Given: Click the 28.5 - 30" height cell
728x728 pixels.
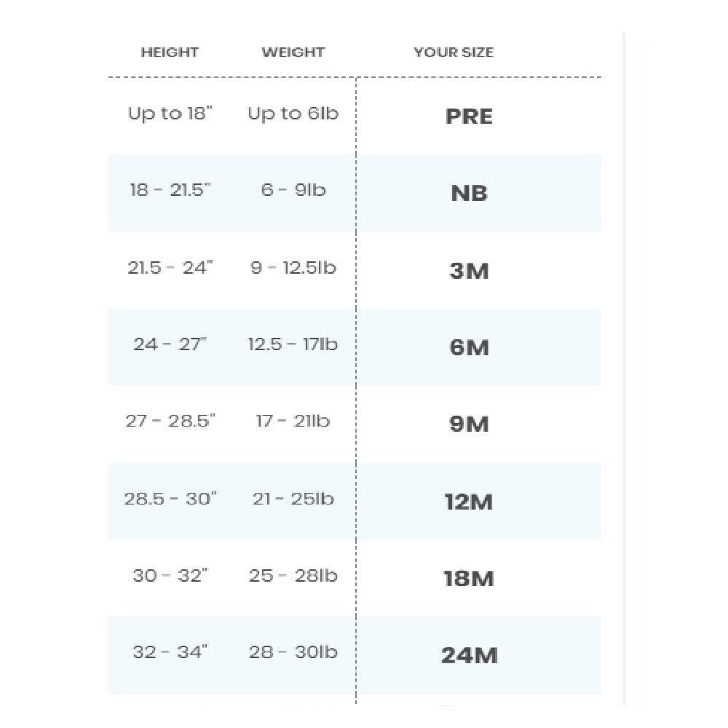Looking at the screenshot, I should (170, 499).
